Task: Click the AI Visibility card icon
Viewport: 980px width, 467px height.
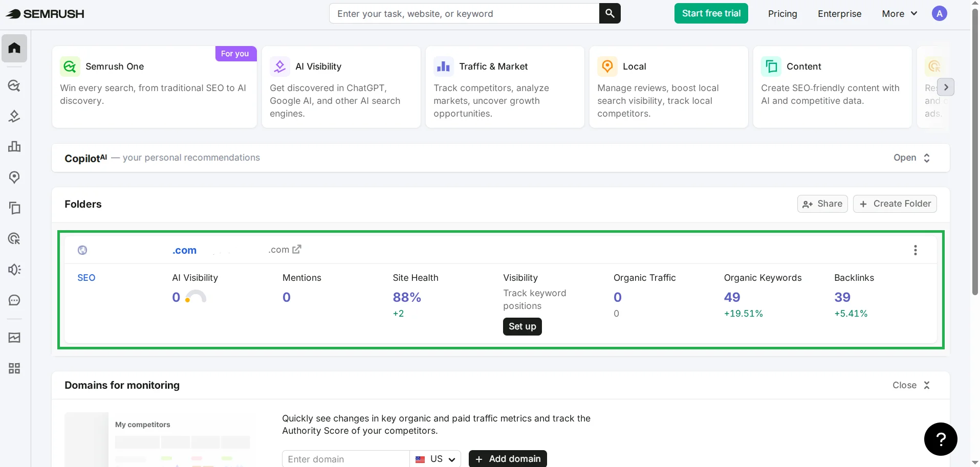Action: click(280, 66)
